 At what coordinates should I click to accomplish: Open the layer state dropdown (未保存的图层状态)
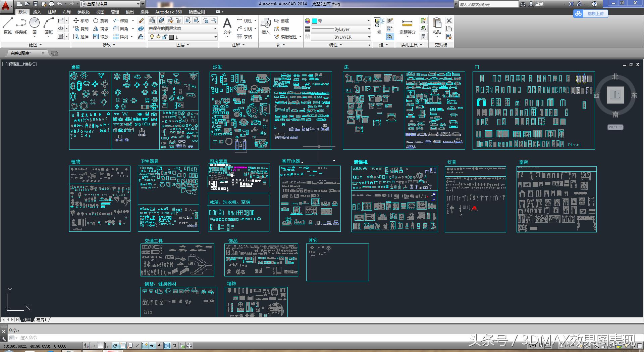tap(183, 29)
